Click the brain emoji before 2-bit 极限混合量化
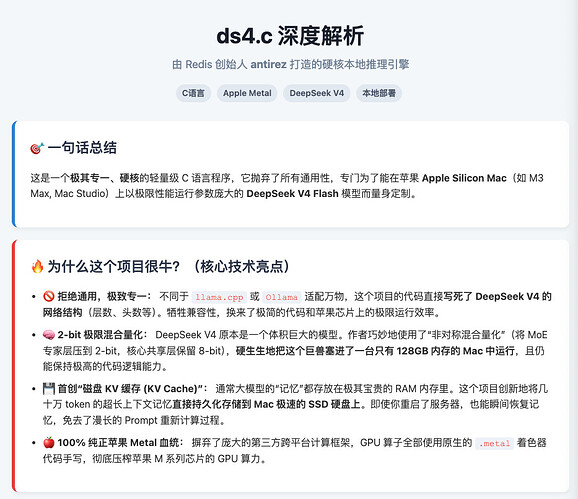The height and width of the screenshot is (499, 578). 49,335
